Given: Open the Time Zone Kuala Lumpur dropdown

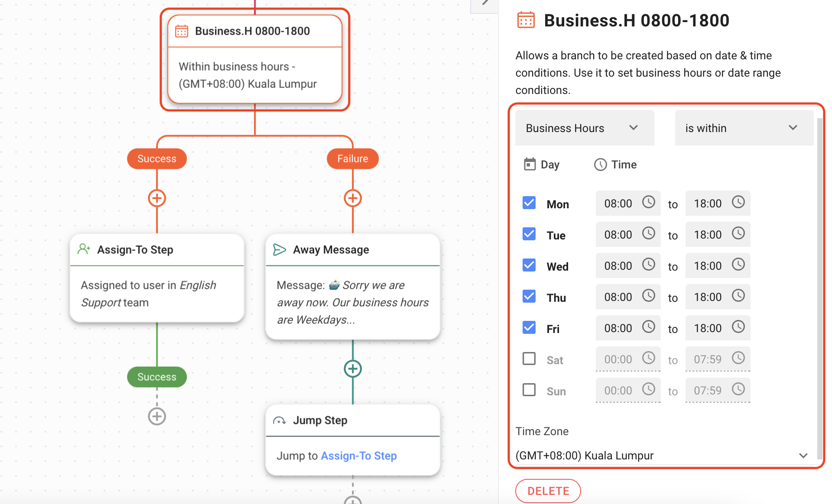Looking at the screenshot, I should pyautogui.click(x=662, y=456).
